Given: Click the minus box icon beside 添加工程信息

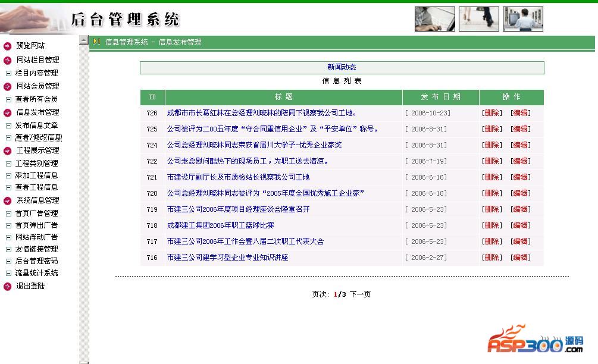Looking at the screenshot, I should (8, 175).
